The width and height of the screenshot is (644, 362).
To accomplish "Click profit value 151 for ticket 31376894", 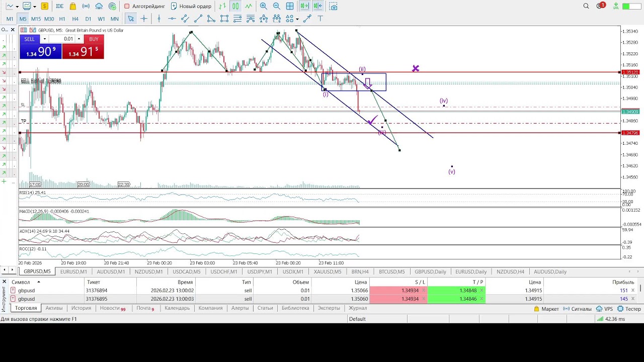I will [623, 291].
